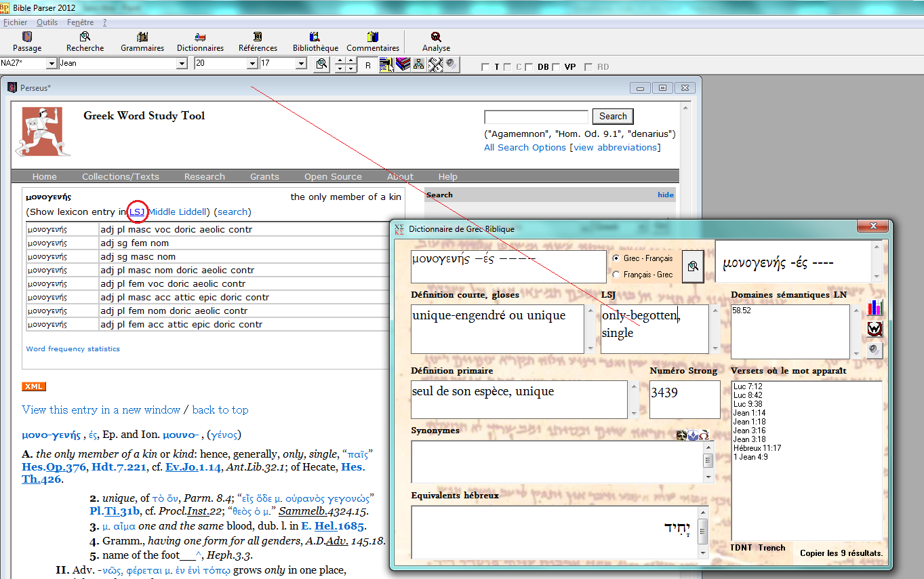Click the hide link in Search panel
Viewport: 924px width, 579px height.
[x=666, y=195]
